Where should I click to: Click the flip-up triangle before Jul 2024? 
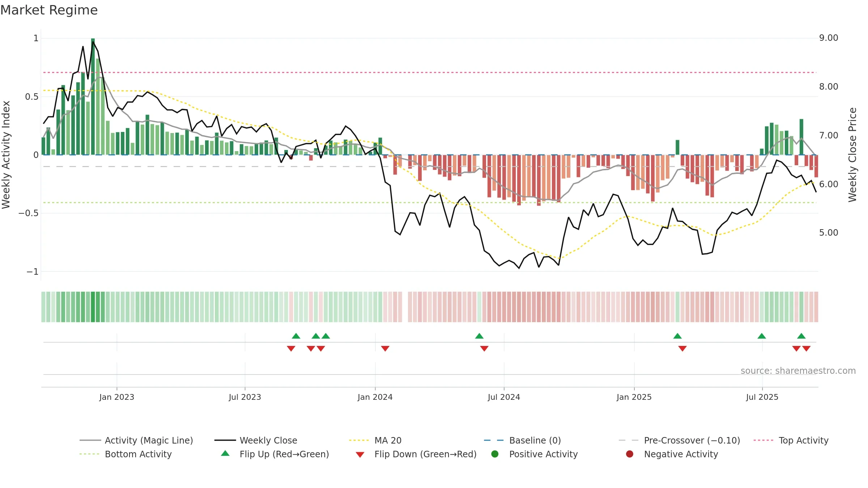[479, 336]
